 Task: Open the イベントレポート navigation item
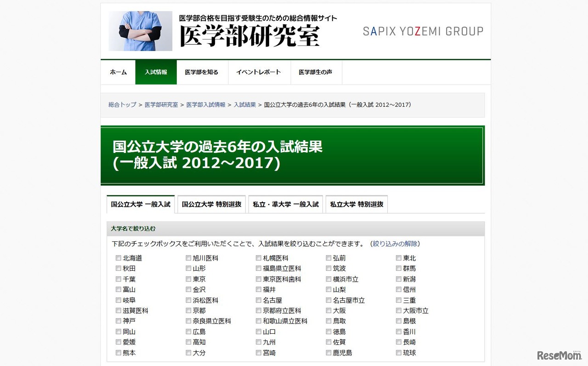[x=259, y=72]
